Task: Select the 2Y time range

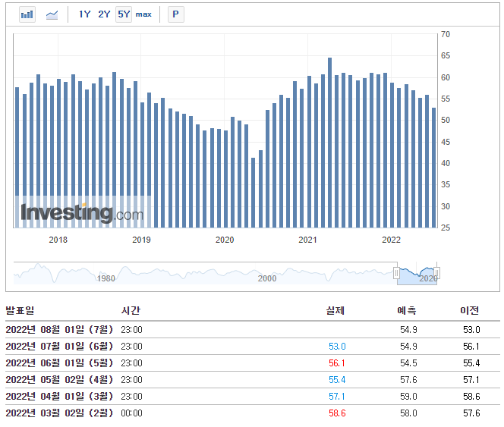Action: pyautogui.click(x=104, y=14)
